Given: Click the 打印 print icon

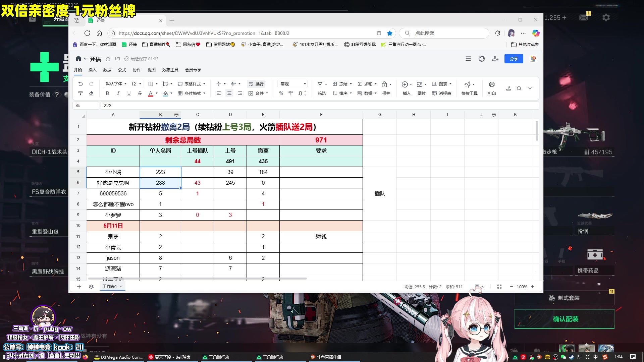Looking at the screenshot, I should (x=492, y=84).
